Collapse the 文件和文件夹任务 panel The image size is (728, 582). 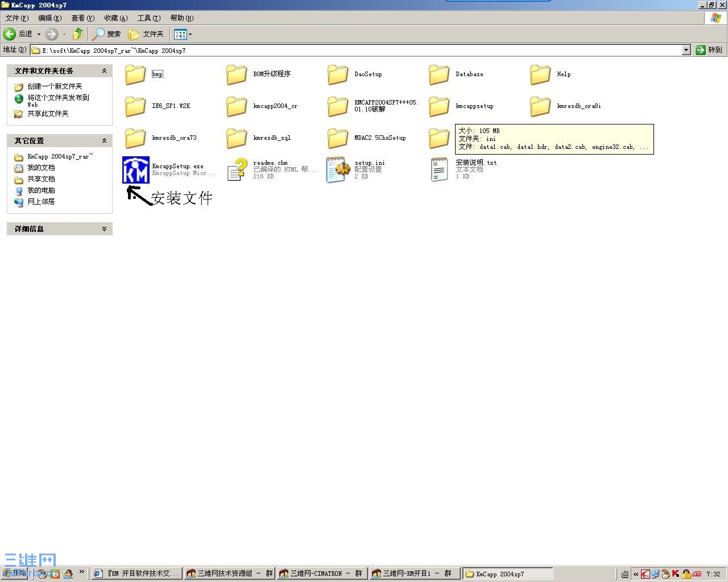[104, 70]
